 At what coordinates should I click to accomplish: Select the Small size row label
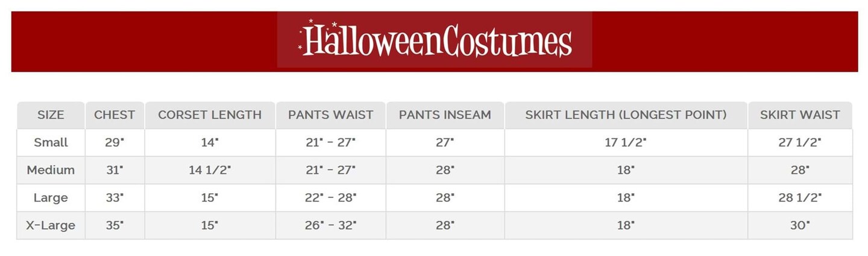click(x=51, y=142)
